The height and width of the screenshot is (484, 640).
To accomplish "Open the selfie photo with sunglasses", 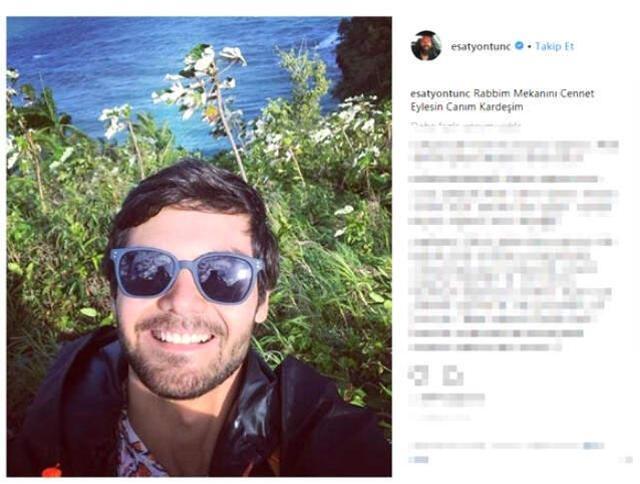I will (199, 246).
